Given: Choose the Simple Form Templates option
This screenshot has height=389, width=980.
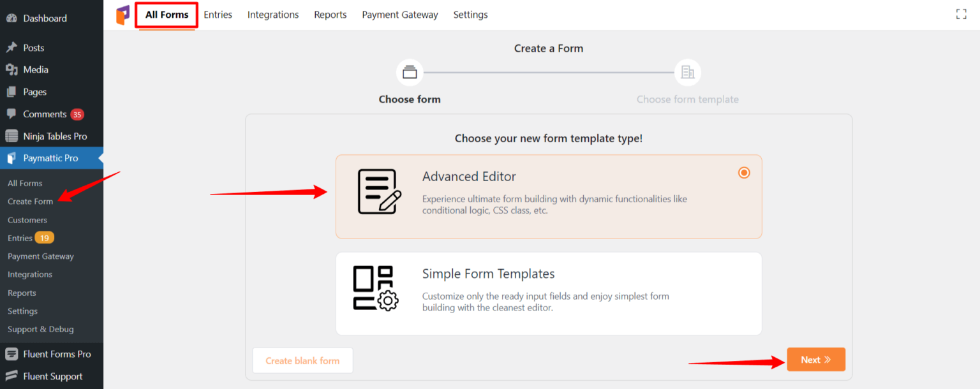Looking at the screenshot, I should coord(549,293).
